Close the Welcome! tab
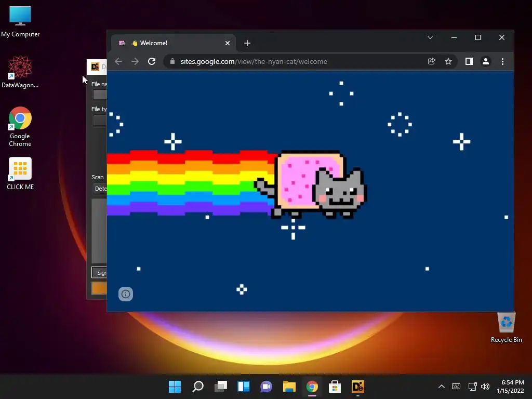The height and width of the screenshot is (399, 532). [x=228, y=43]
